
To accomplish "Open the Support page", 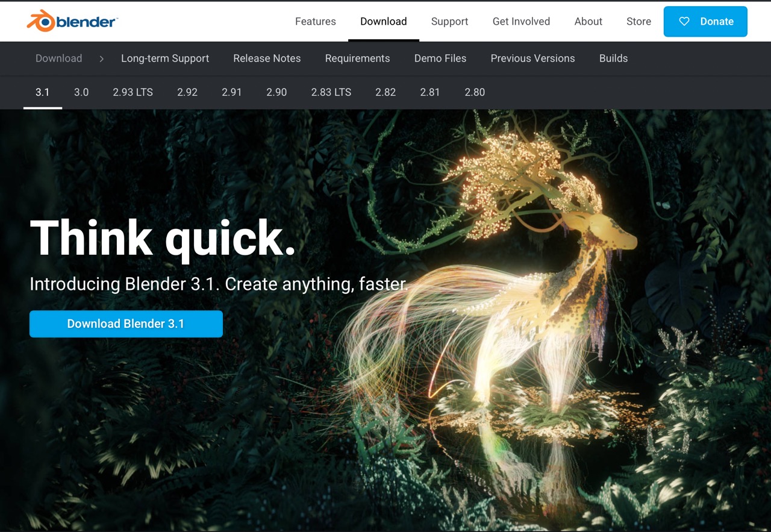I will point(449,21).
